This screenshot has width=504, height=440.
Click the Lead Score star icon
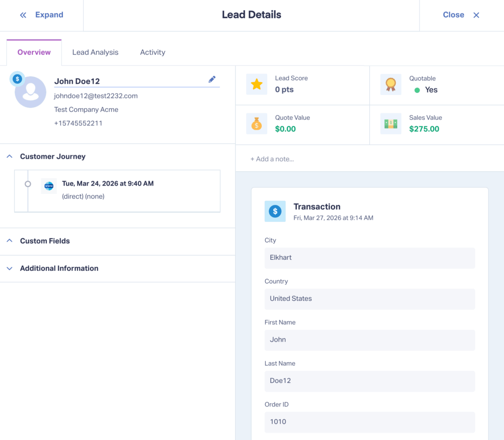click(x=256, y=84)
